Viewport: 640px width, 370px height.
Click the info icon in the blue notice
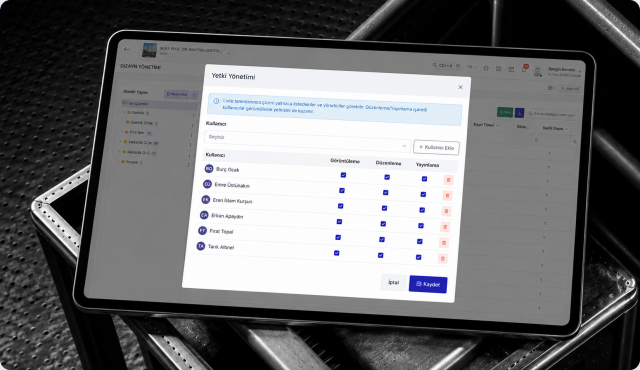pos(216,101)
